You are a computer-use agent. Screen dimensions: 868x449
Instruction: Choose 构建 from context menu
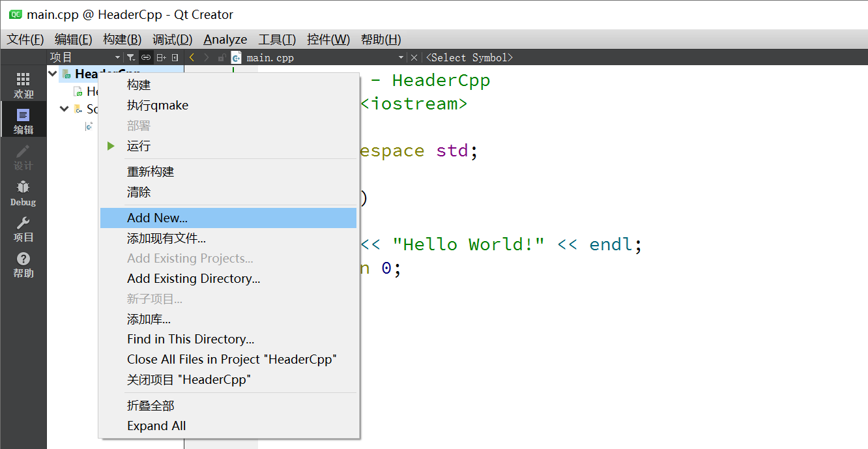[228, 85]
